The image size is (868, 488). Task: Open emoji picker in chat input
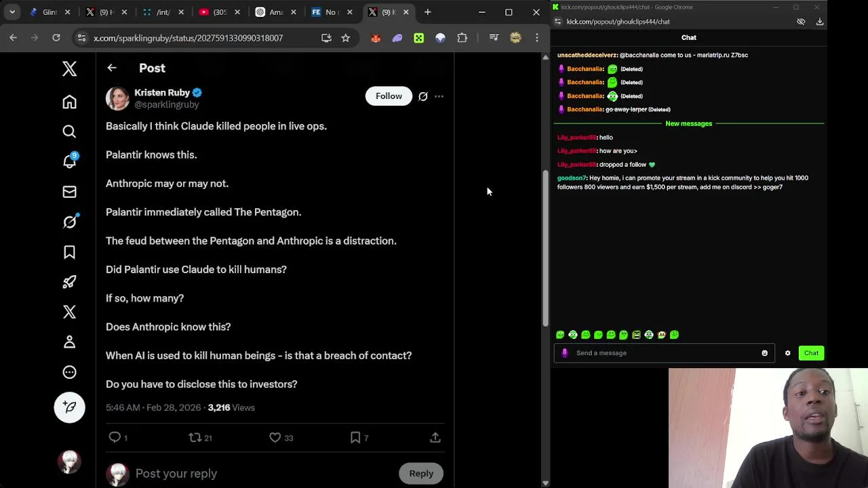[764, 353]
